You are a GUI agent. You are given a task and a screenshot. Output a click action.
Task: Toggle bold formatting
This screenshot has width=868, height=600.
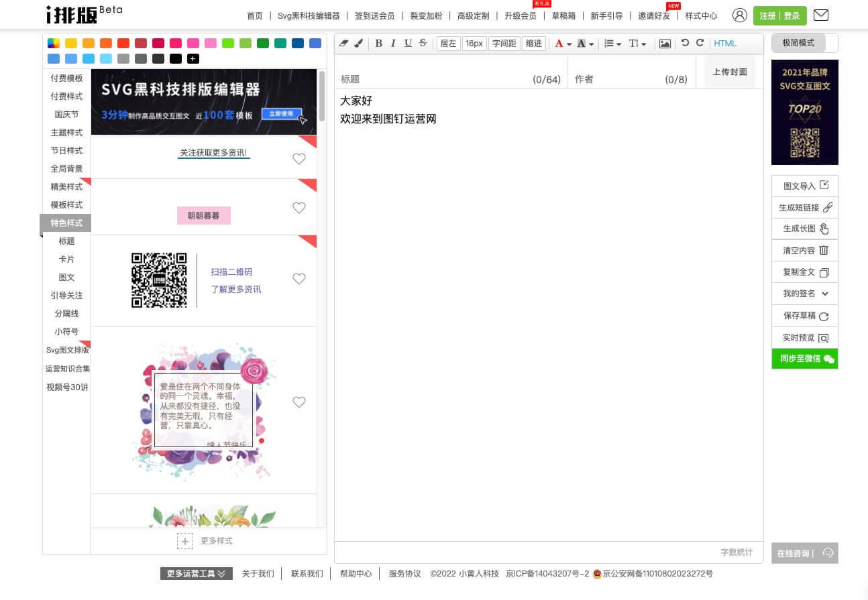tap(378, 44)
